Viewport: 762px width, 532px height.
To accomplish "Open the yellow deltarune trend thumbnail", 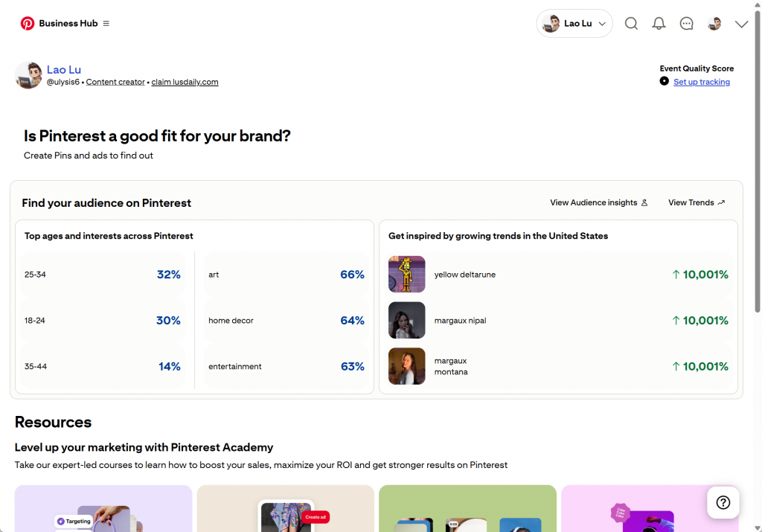I will pos(407,275).
